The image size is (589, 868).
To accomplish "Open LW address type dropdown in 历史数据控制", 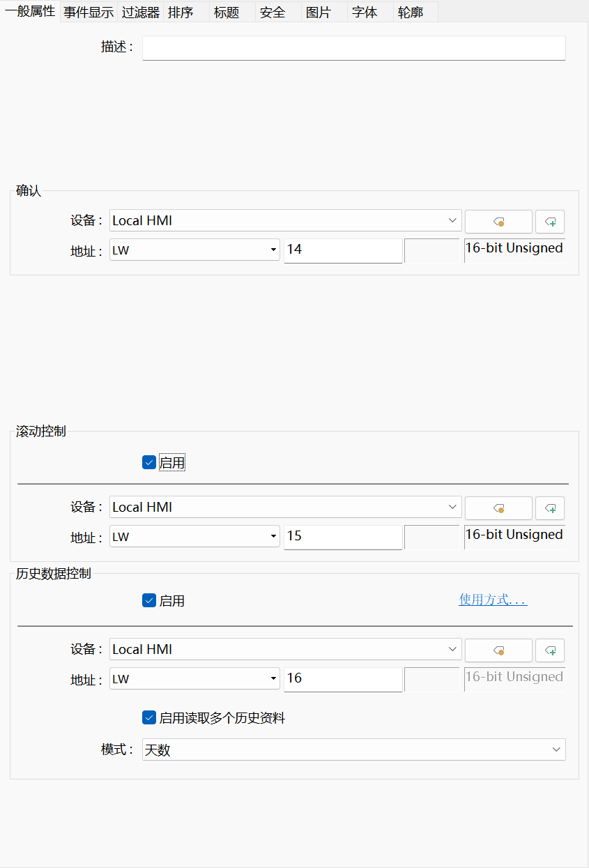I will tap(194, 678).
